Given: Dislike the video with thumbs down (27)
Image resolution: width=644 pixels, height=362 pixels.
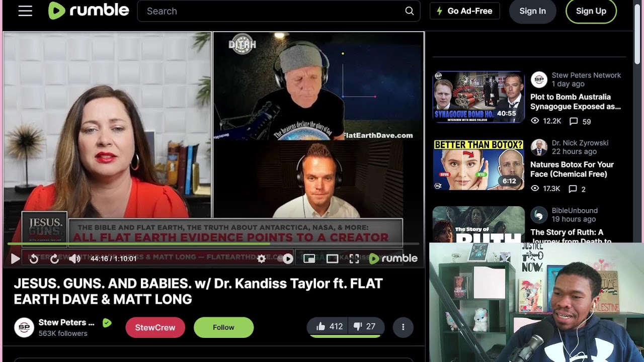Looking at the screenshot, I should point(366,327).
